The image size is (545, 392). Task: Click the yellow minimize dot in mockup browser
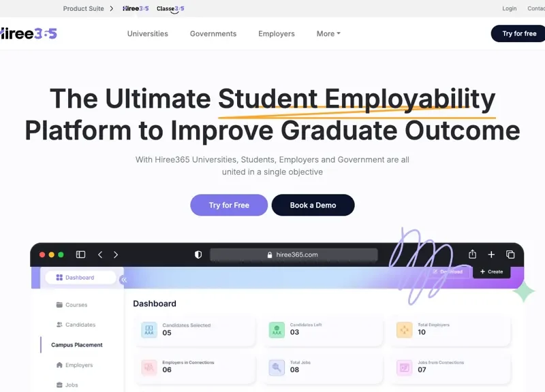(52, 255)
